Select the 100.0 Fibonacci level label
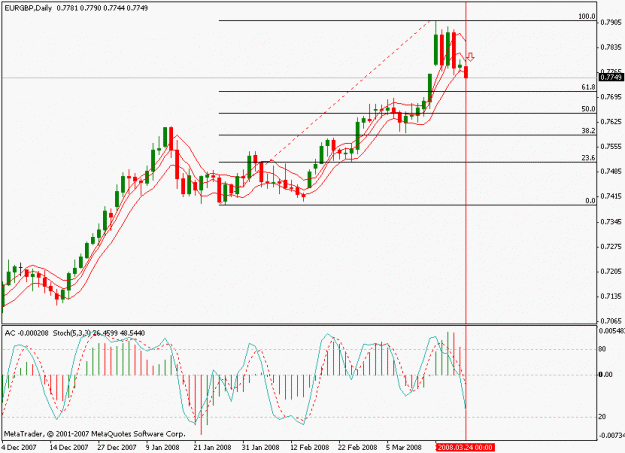The image size is (625, 453). tap(587, 16)
